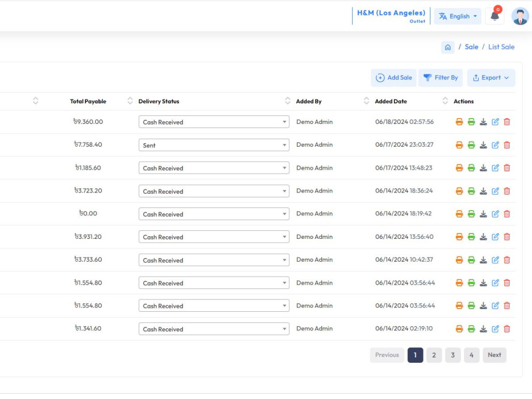Open delivery status dropdown for ৳3.931.20 sale
The image size is (532, 399).
[214, 237]
